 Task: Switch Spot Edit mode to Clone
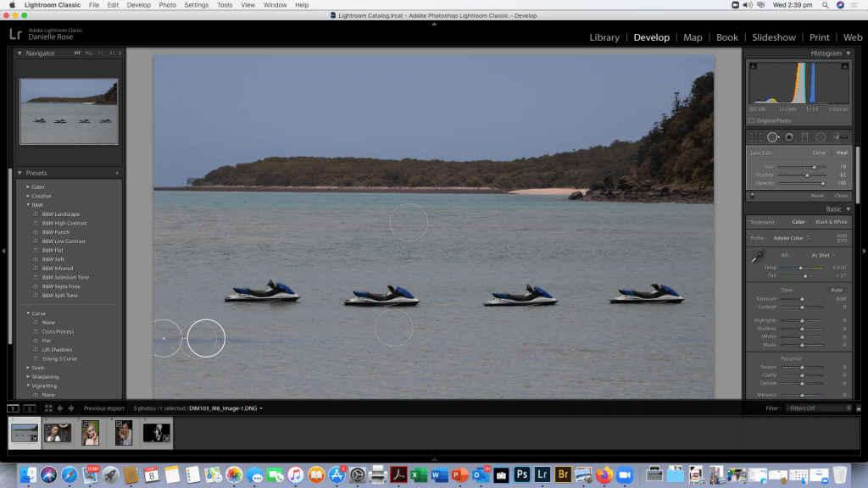click(819, 152)
